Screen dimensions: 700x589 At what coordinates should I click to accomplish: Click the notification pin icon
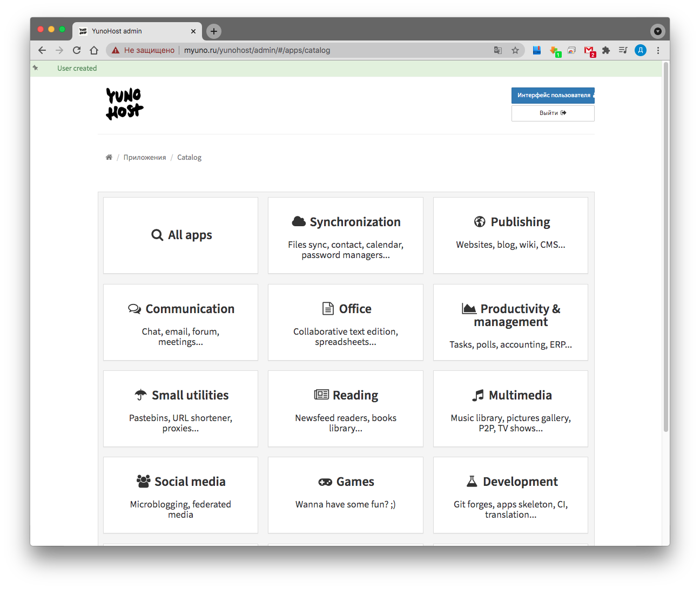[x=36, y=68]
